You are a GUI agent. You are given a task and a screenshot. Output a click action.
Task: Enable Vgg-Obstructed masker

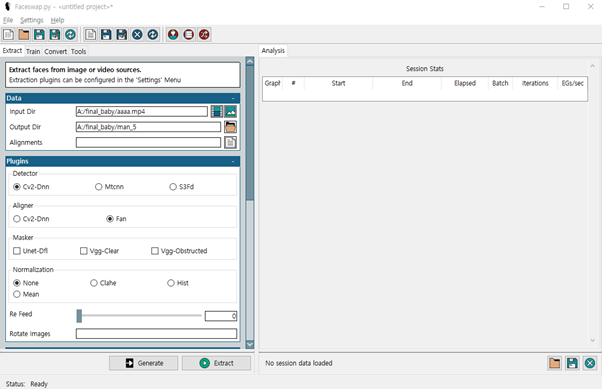click(179, 251)
